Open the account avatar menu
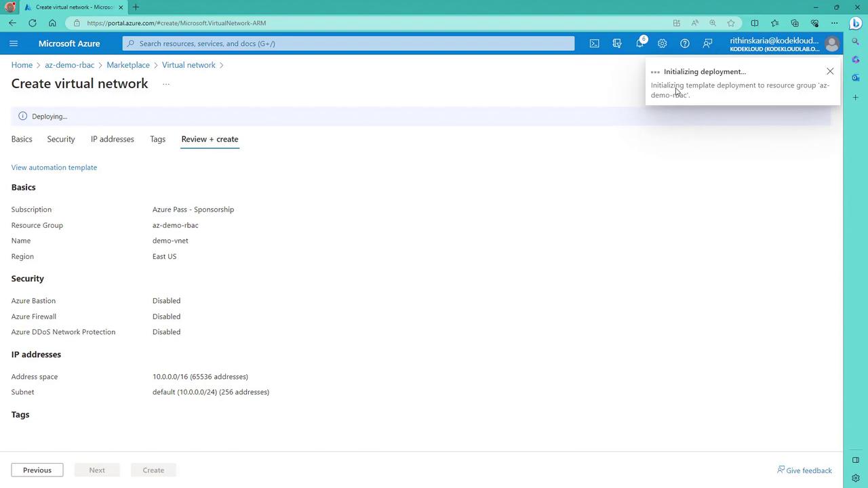 pyautogui.click(x=831, y=44)
